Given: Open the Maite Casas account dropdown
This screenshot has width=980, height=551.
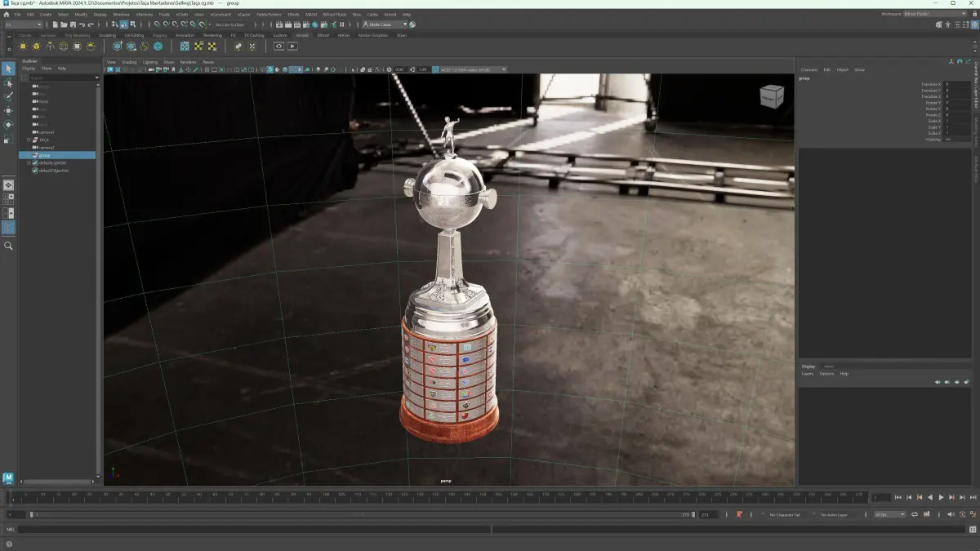Looking at the screenshot, I should coord(385,24).
